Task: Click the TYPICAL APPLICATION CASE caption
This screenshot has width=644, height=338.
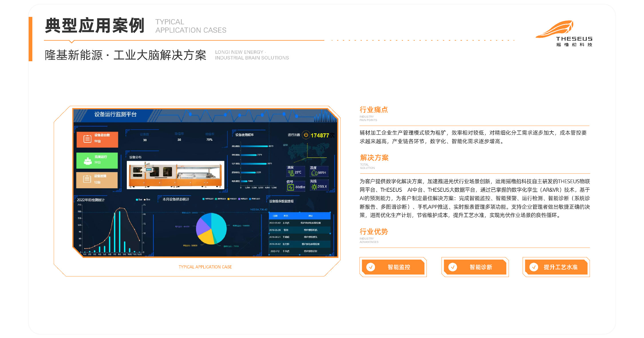Action: pyautogui.click(x=205, y=267)
